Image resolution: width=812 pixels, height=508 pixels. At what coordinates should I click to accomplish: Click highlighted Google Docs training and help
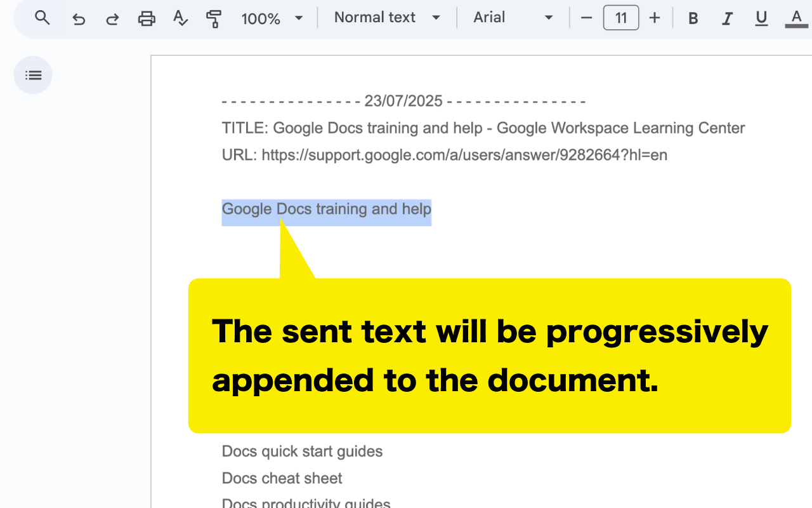pos(327,209)
